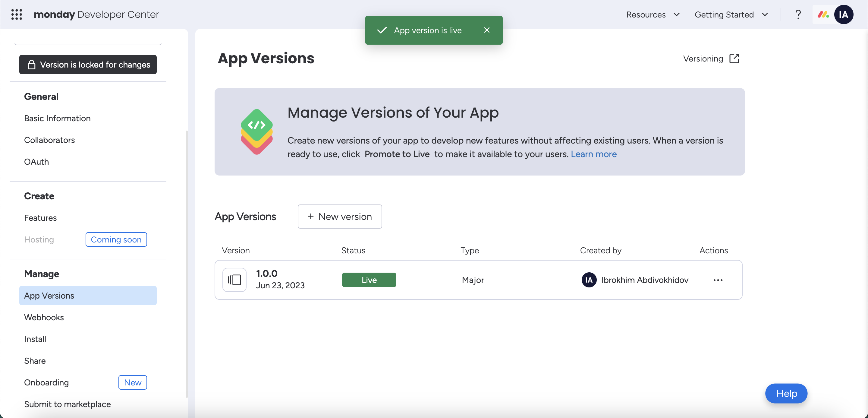Open the IA user avatar menu
The image size is (868, 418).
click(843, 14)
